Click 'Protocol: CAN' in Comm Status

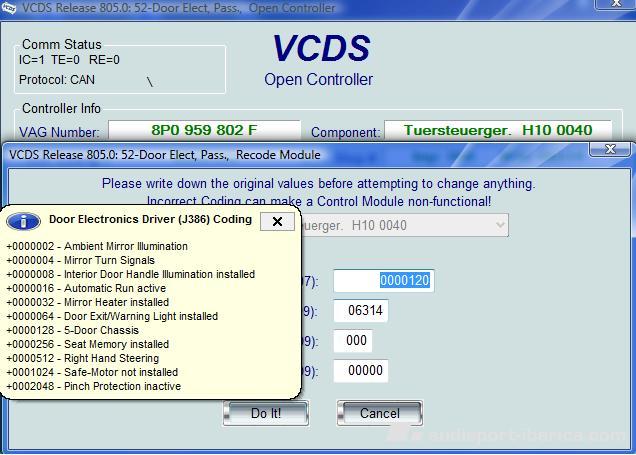coord(57,80)
